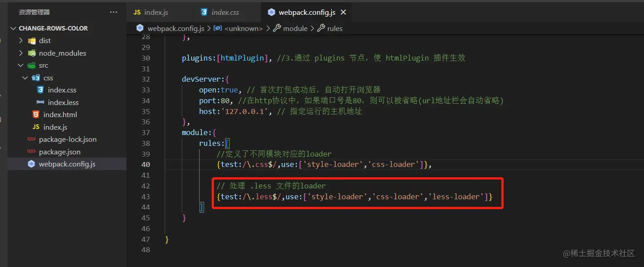Click the css folder icon
644x267 pixels.
pos(36,78)
